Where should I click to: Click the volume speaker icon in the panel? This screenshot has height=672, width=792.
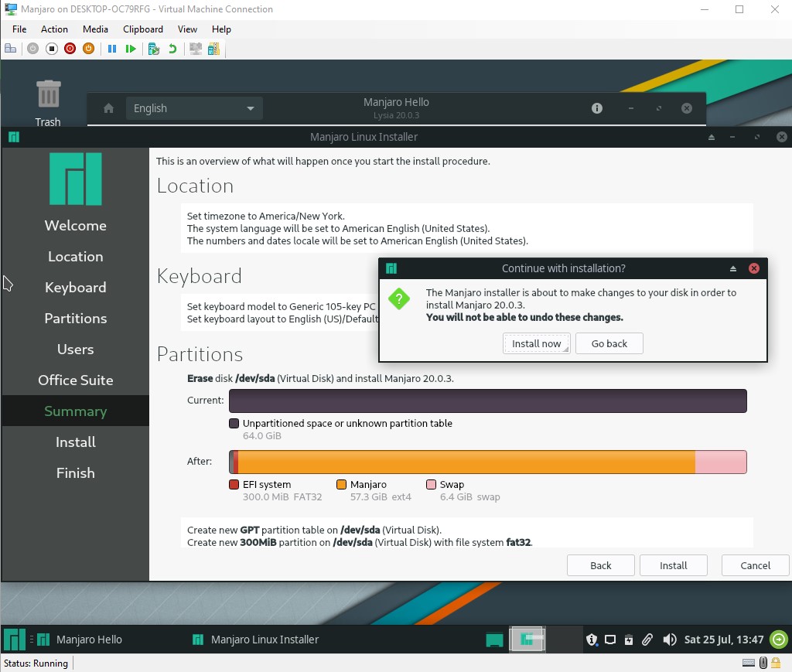click(670, 640)
